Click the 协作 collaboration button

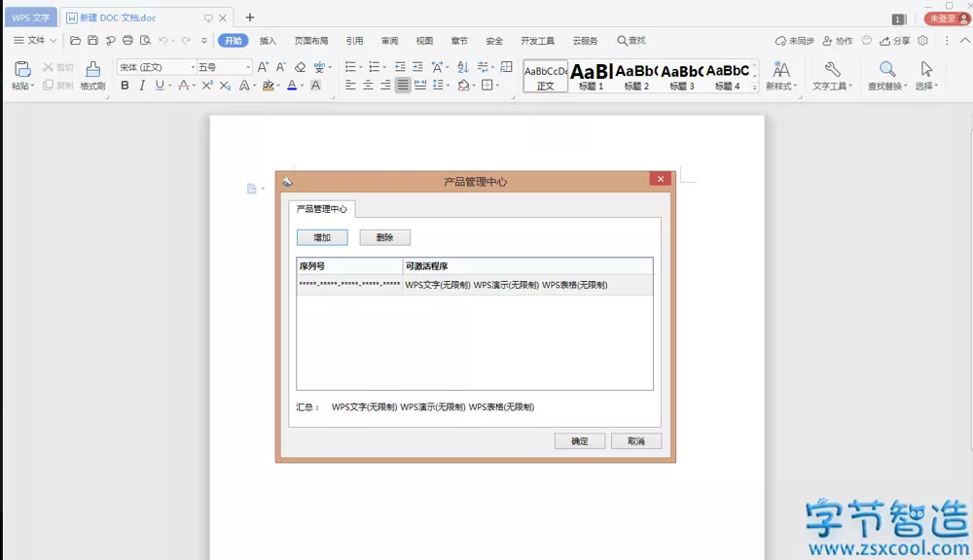click(x=838, y=40)
